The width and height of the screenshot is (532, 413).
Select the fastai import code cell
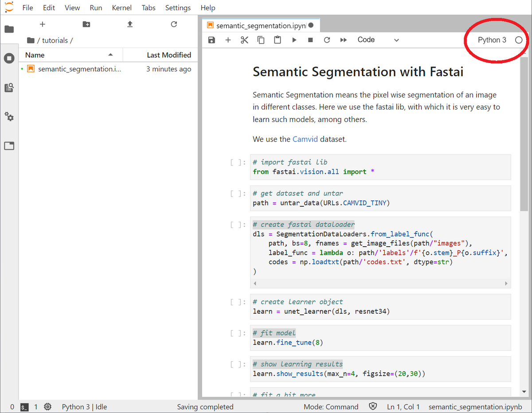(380, 167)
